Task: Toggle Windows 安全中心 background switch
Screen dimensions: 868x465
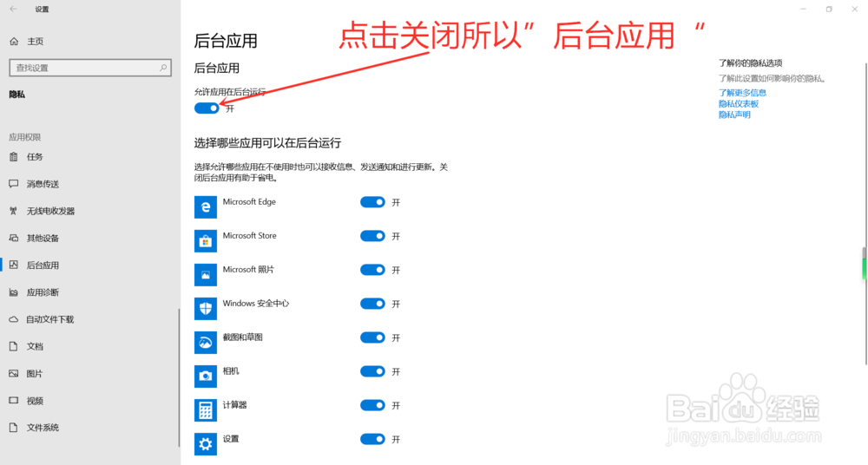Action: (x=372, y=304)
